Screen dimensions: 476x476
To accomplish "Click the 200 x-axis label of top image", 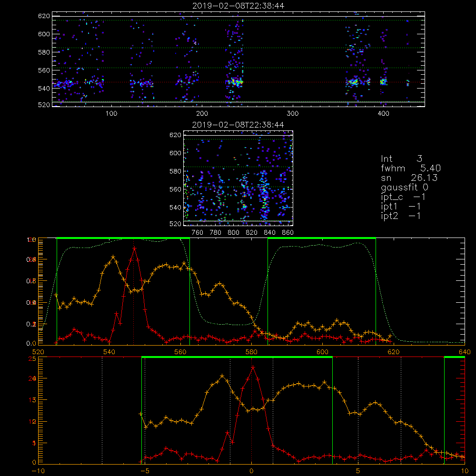I will [x=202, y=114].
